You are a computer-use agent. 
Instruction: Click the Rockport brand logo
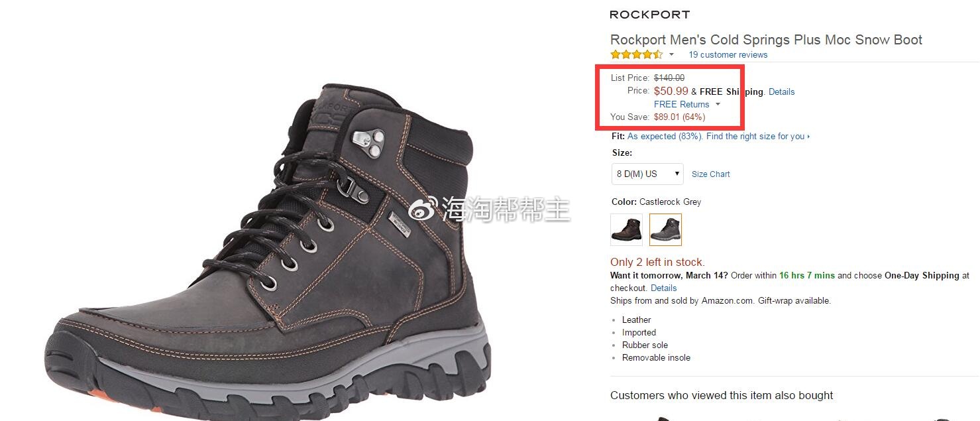click(649, 15)
